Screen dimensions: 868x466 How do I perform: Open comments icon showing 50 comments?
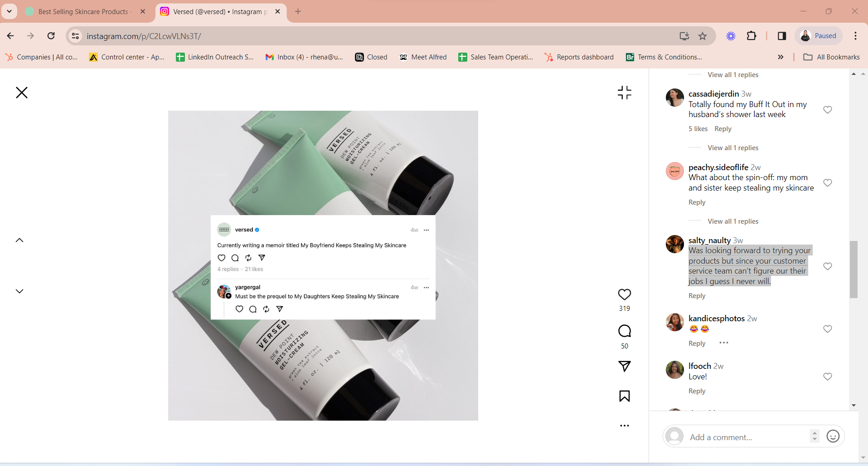(x=625, y=331)
